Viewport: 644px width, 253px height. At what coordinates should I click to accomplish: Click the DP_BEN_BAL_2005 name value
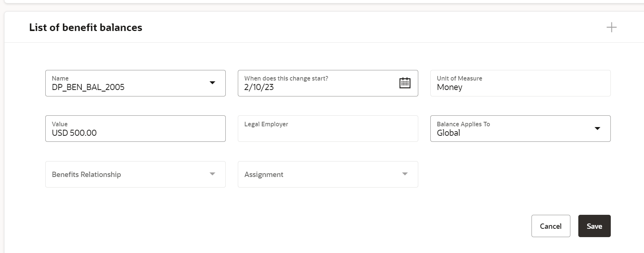(x=88, y=87)
